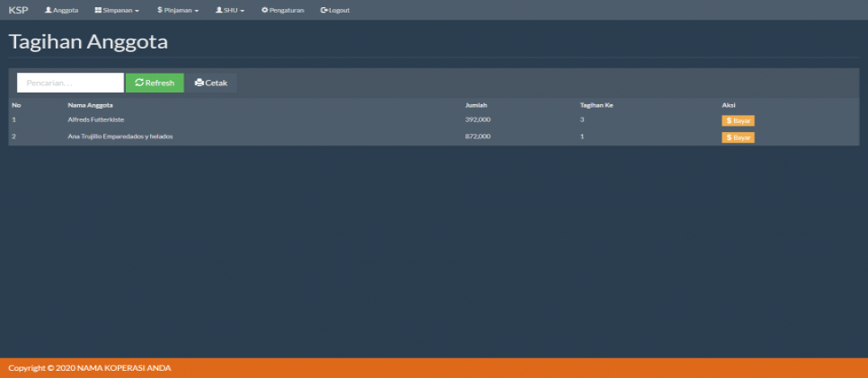Screen dimensions: 868x378
Task: Click the KSP brand link
Action: [18, 10]
